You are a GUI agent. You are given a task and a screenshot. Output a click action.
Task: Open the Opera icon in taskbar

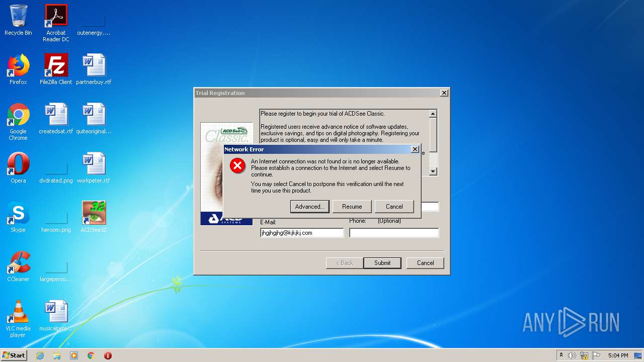(x=108, y=355)
